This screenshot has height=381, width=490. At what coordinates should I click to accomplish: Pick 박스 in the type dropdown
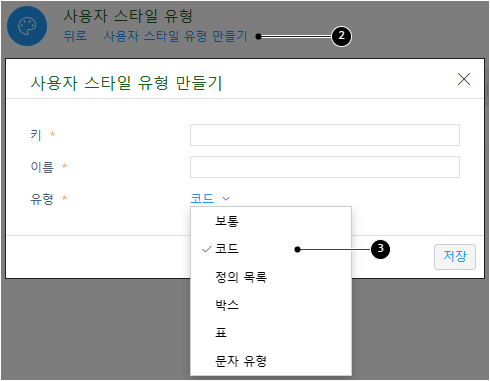point(271,305)
